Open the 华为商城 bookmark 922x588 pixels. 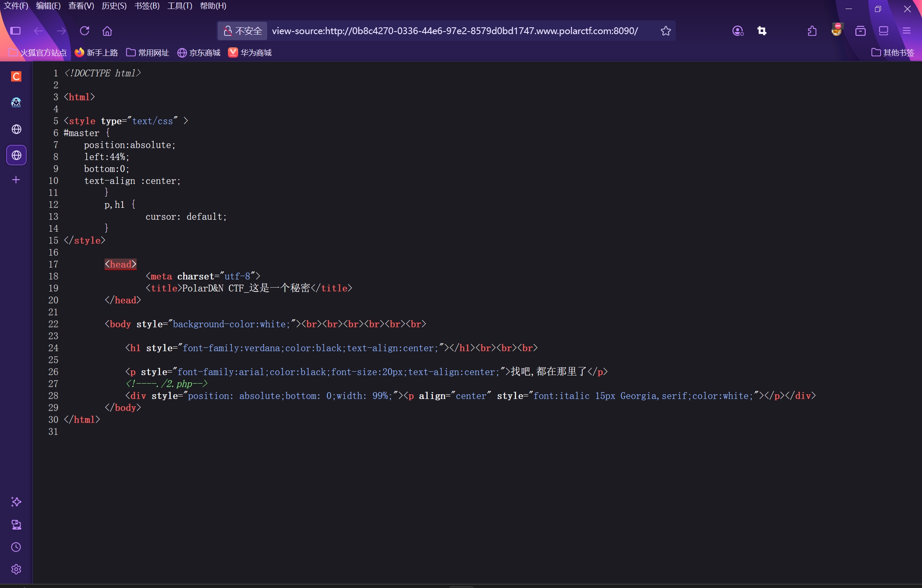click(250, 52)
